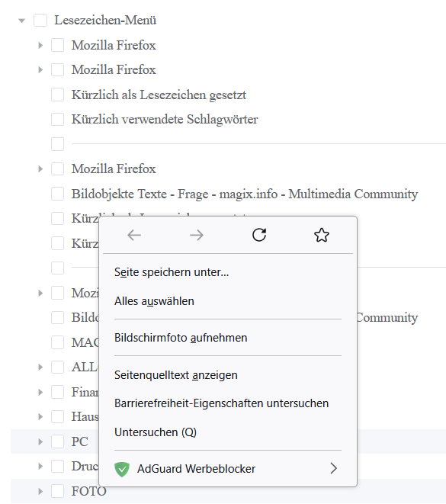Screen dimensions: 446x504
Task: Open AdGuard Werbeblocker menu item
Action: 228,469
